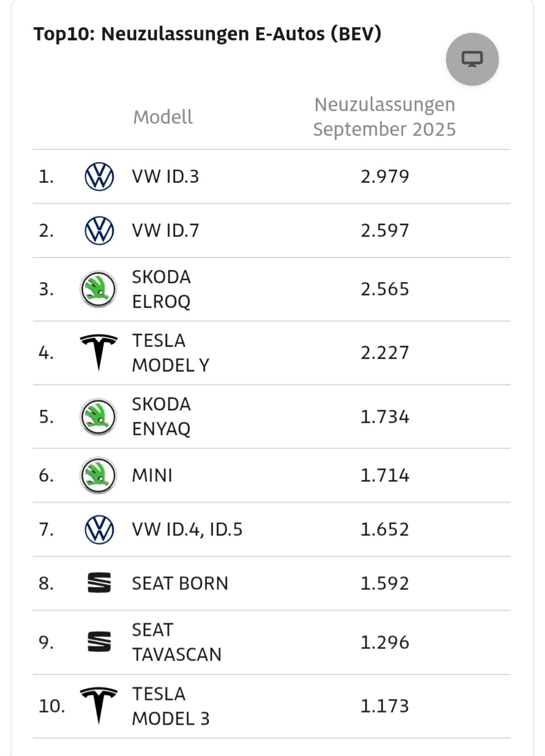This screenshot has width=545, height=756.
Task: Click the gray desktop view button
Action: [472, 59]
